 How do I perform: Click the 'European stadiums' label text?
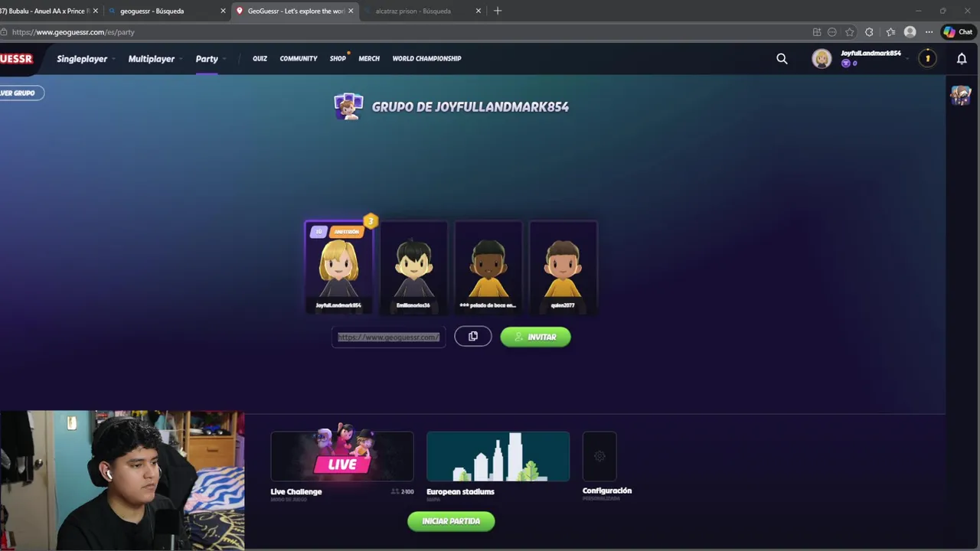[x=460, y=491]
